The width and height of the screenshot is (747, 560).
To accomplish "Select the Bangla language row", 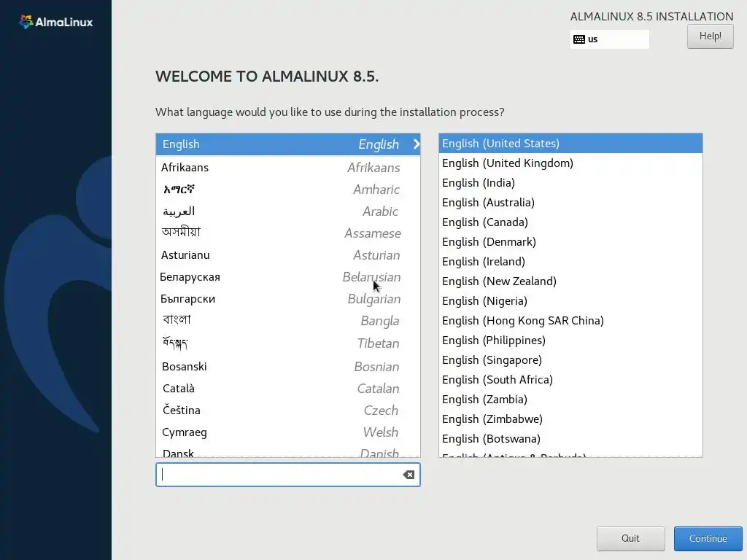I will [x=287, y=321].
